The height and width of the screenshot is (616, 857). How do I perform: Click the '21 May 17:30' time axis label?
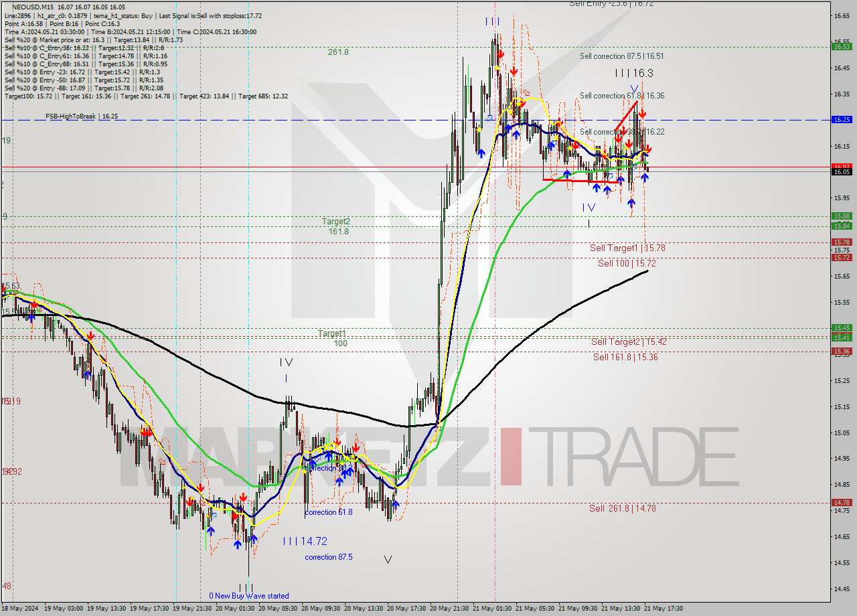664,609
